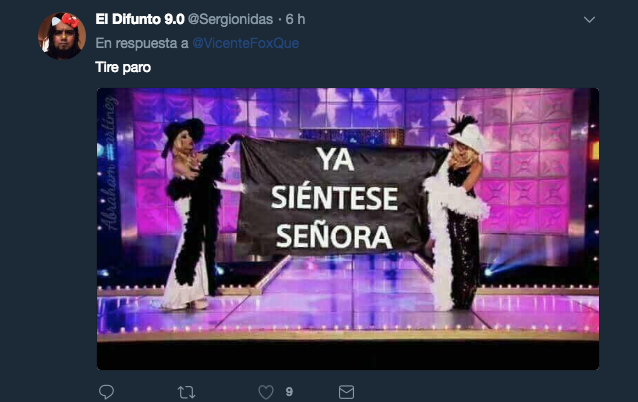Open the @Sergionidas handle link
638x402 pixels.
230,19
